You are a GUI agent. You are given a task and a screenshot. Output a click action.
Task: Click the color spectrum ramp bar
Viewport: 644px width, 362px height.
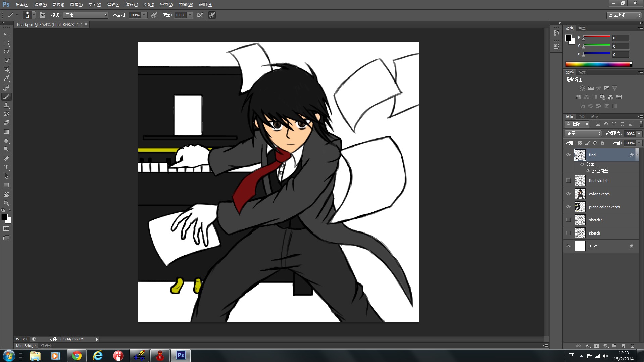(599, 64)
